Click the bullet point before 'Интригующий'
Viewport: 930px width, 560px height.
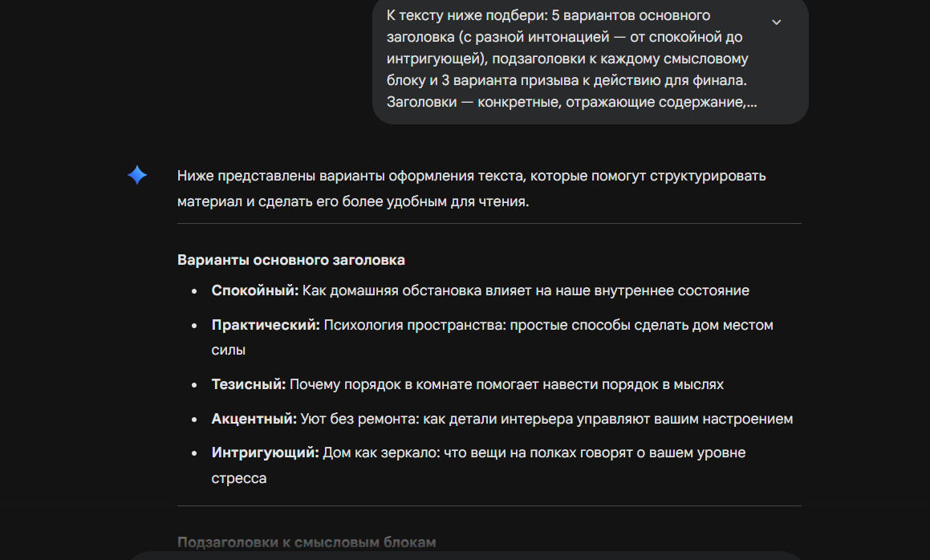point(195,453)
